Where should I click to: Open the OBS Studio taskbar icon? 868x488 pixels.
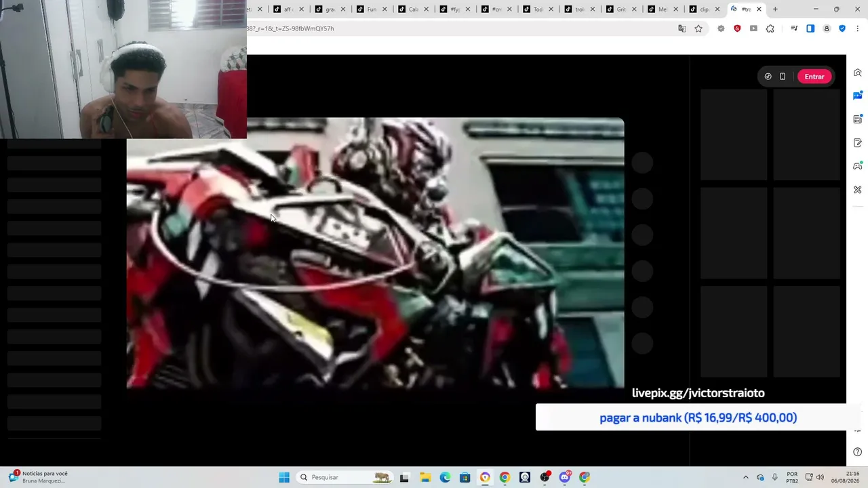pyautogui.click(x=545, y=477)
